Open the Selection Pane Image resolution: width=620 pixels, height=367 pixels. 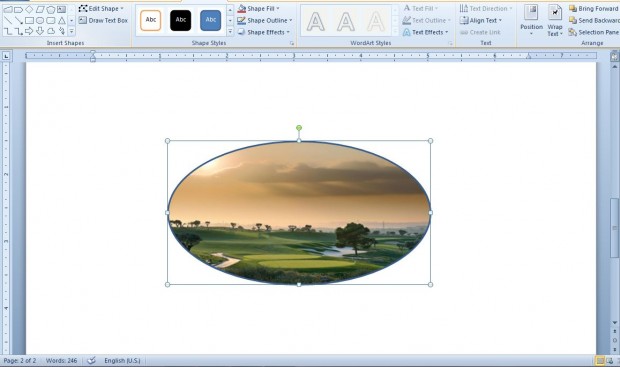coord(594,32)
